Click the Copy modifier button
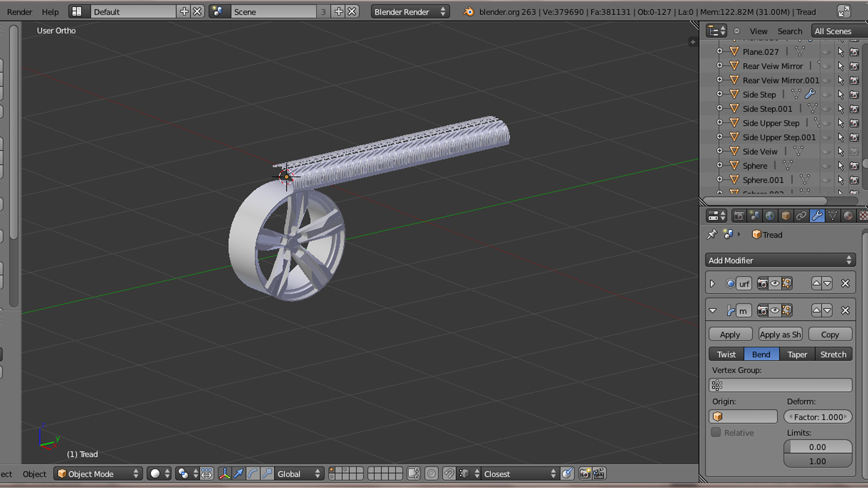The width and height of the screenshot is (868, 488). tap(830, 334)
